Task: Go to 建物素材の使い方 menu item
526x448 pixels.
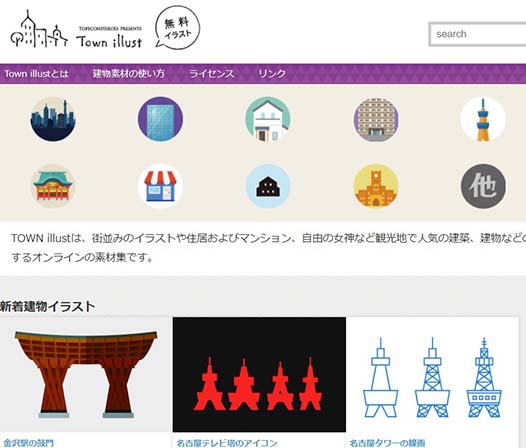Action: 128,74
